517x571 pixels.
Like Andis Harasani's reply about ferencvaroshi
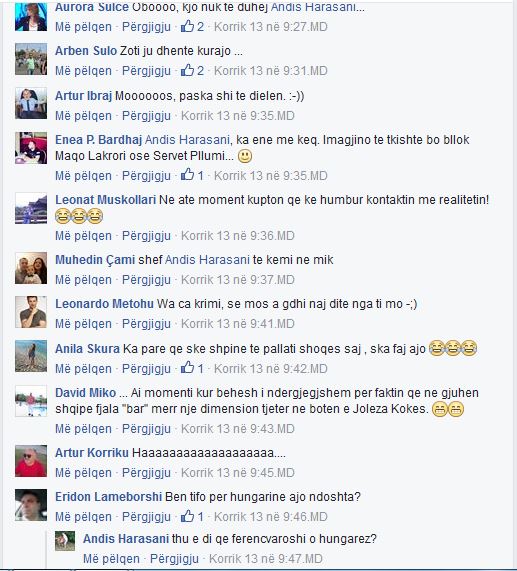click(x=111, y=559)
